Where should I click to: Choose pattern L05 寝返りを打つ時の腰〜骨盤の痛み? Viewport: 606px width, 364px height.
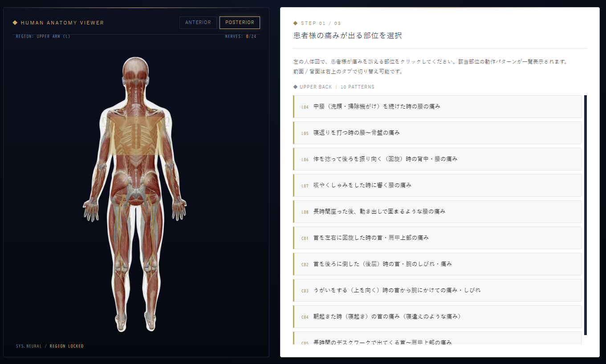[437, 133]
